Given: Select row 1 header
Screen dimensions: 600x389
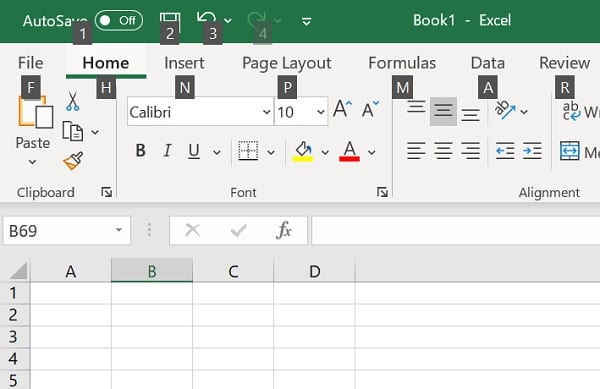Looking at the screenshot, I should 15,293.
